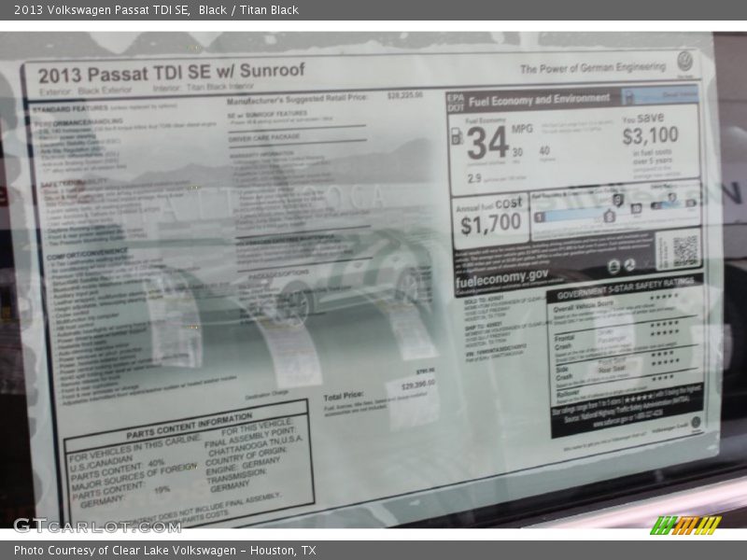This screenshot has height=560, width=747.
Task: Click the 'TRANSMISSION:' label in parts content
Action: coord(237,477)
